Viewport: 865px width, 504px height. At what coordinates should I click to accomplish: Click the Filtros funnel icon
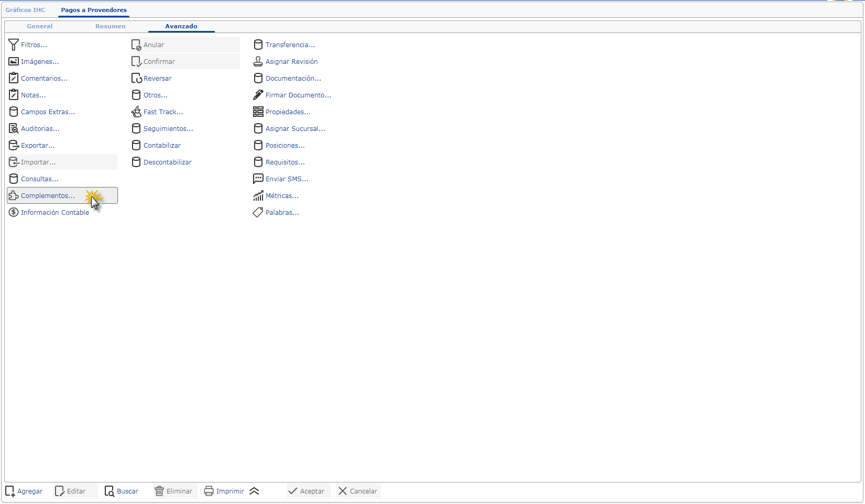[x=14, y=45]
